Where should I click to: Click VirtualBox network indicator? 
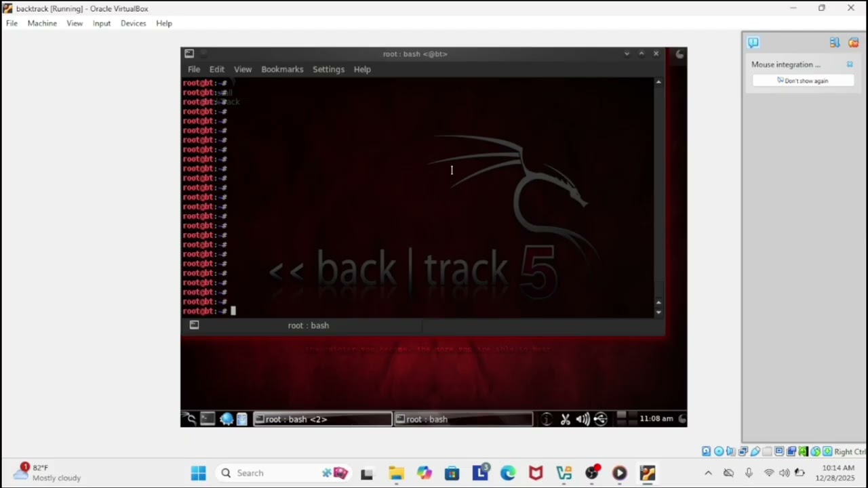tap(743, 451)
